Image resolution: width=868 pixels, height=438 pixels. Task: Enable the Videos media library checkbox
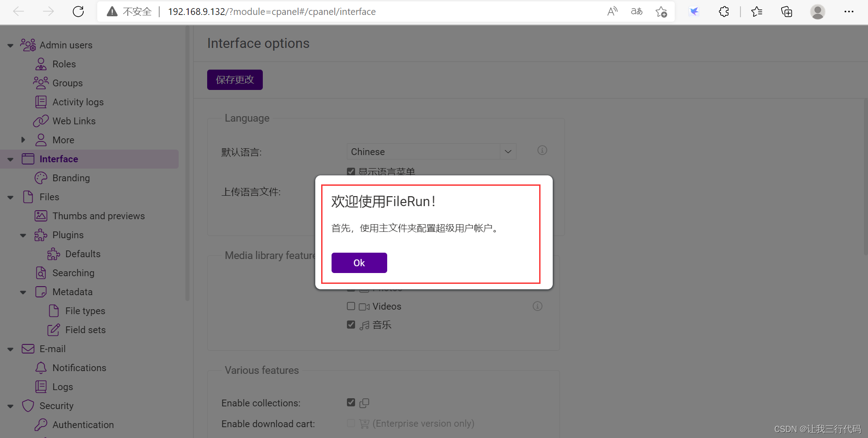click(351, 306)
